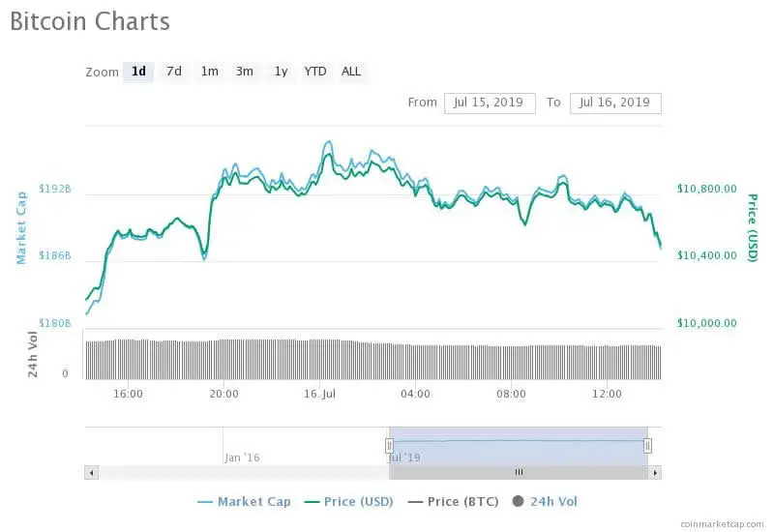
Task: Select YTD zoom range
Action: click(315, 72)
